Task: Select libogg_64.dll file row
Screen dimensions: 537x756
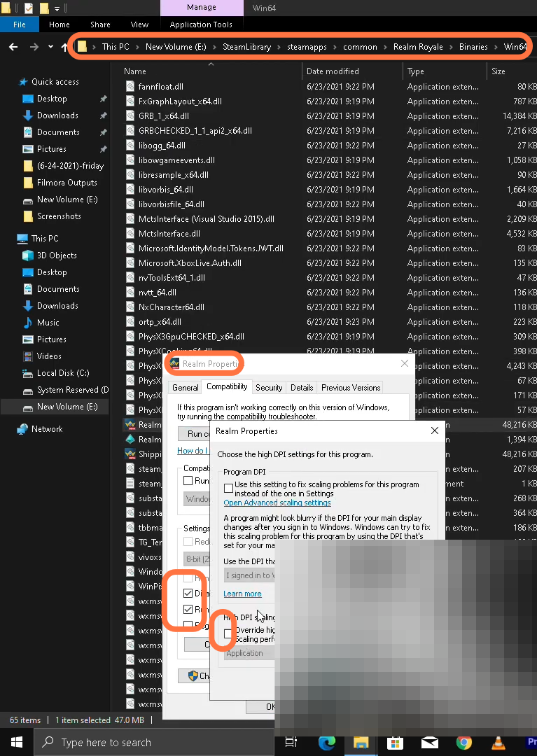Action: (x=162, y=146)
